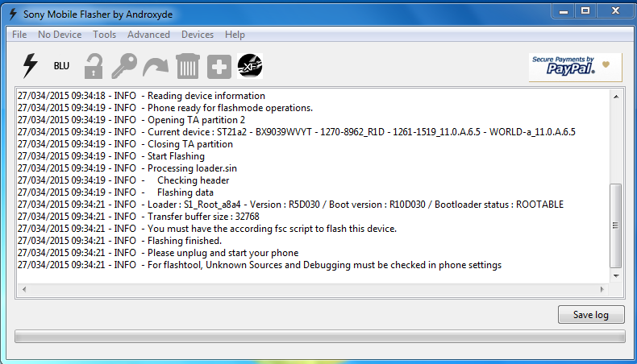Click the PayPal secure payments donate banner

575,67
